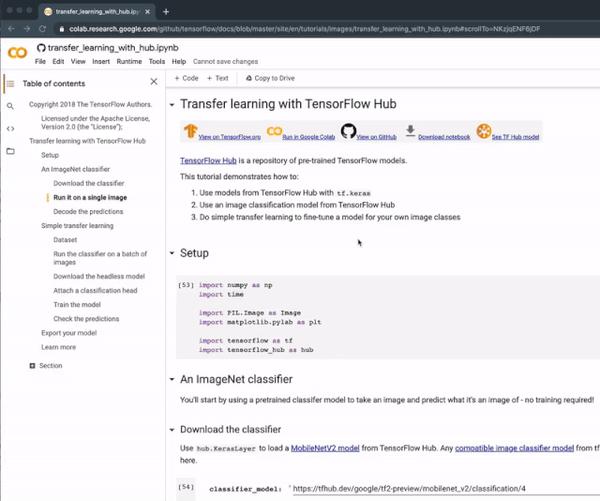Open the File menu
Screen dimensions: 600x501
40,62
